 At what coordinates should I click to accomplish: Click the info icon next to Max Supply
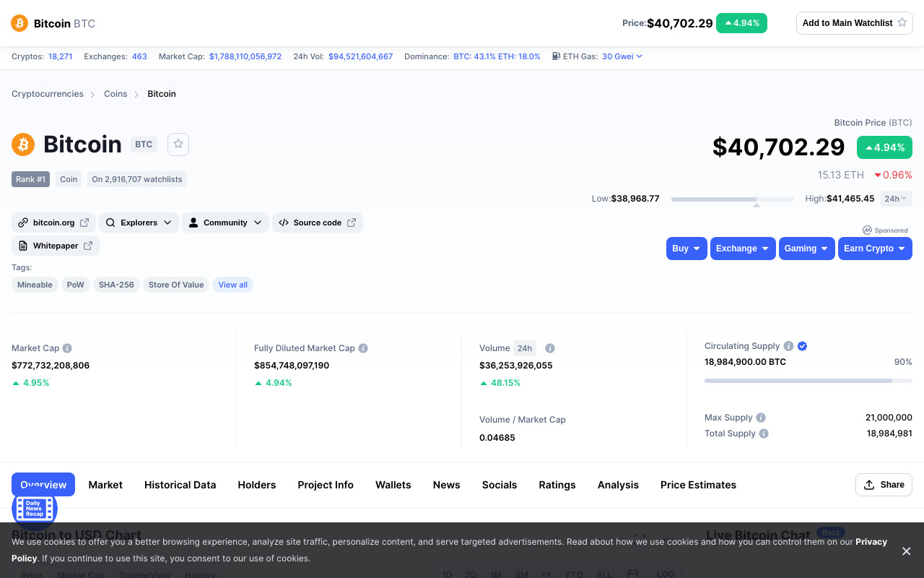coord(761,418)
